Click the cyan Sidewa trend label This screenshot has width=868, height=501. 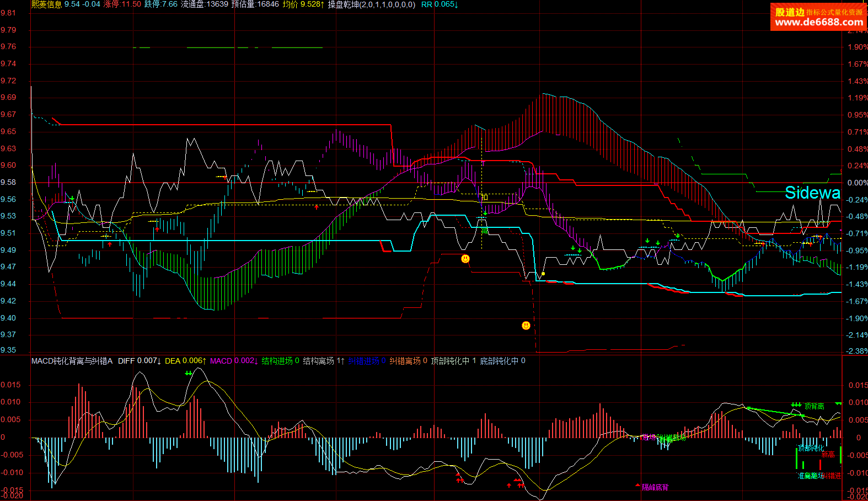[812, 193]
